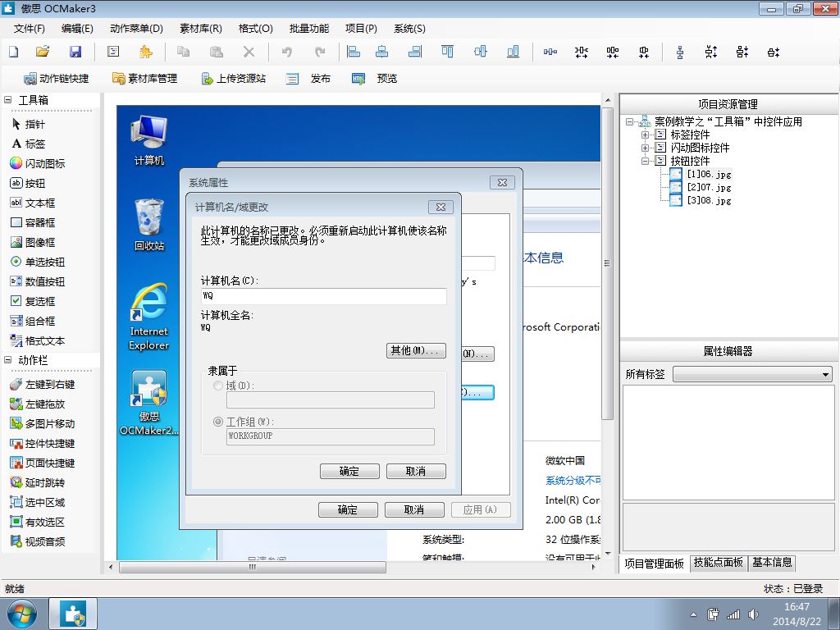Click the Align top edges icon
Screen dimensions: 840x630
(x=447, y=52)
